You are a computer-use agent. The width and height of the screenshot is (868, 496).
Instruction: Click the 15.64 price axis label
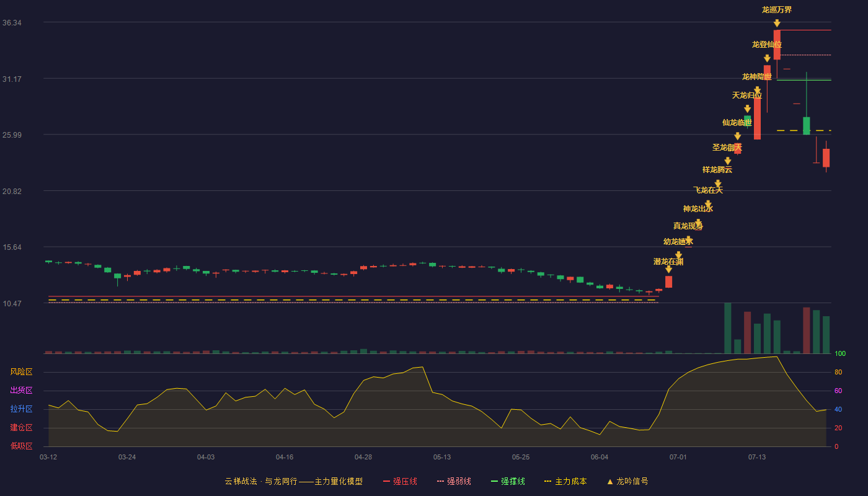(x=12, y=247)
